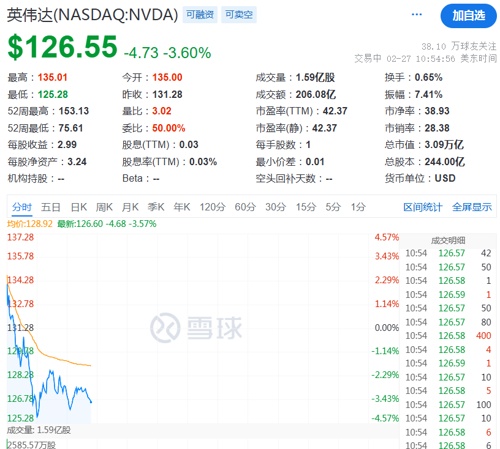The image size is (500, 449).
Task: Open the 季K quarterly chart tab
Action: [156, 207]
